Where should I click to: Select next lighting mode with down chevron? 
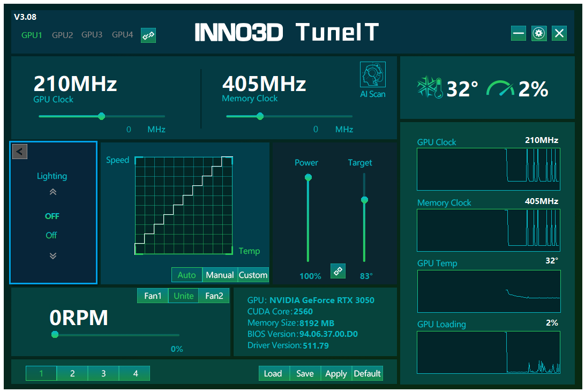coord(53,255)
